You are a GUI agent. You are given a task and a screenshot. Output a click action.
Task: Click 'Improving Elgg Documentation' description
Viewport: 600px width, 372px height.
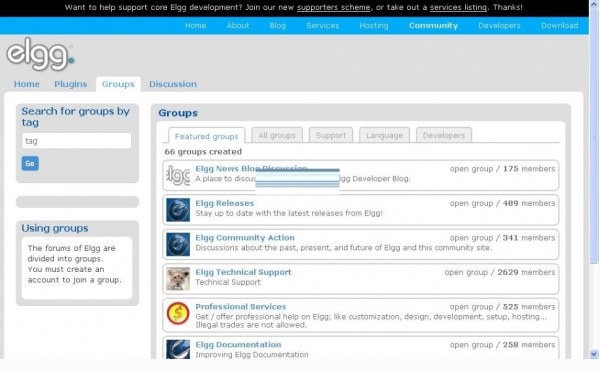[x=252, y=354]
